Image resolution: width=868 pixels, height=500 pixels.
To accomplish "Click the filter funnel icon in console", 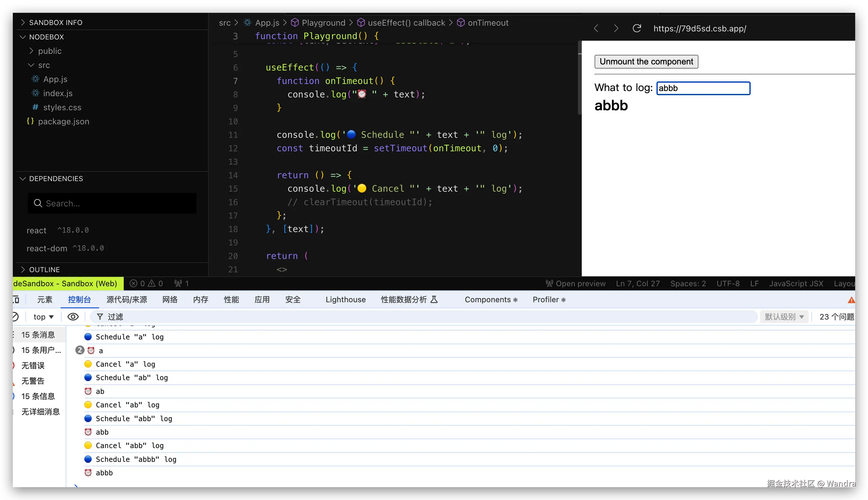I will (100, 316).
